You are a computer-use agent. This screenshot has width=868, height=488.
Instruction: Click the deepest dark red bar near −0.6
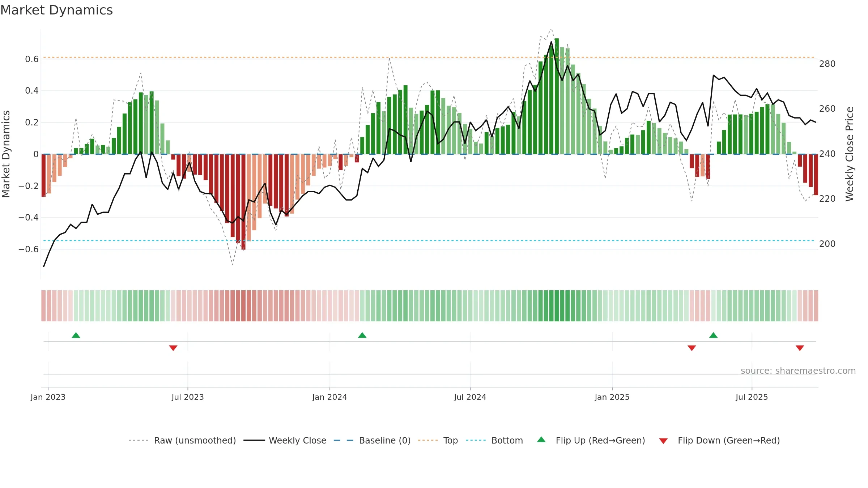point(243,202)
